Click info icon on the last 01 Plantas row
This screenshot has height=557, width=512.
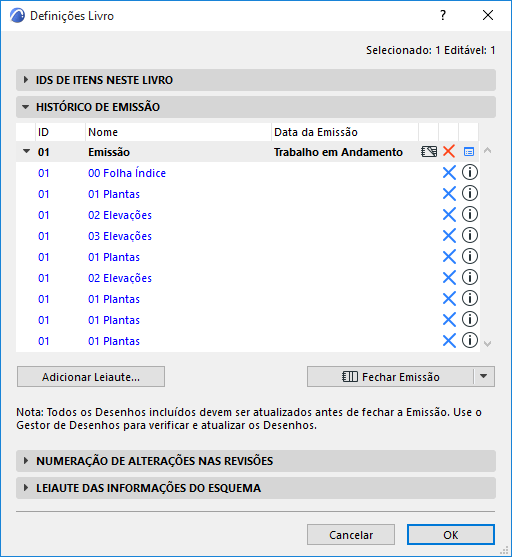tap(470, 341)
